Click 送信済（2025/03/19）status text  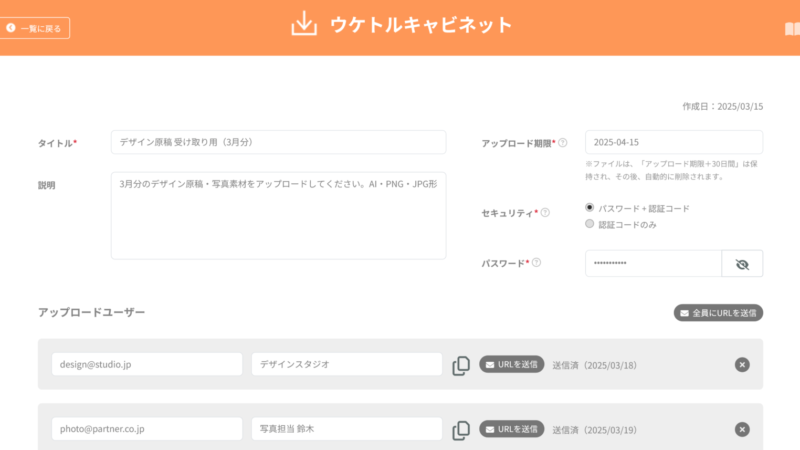click(x=594, y=430)
